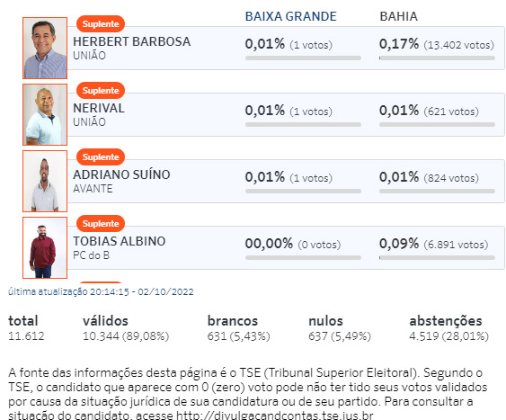Click the válidos votes statistic
Viewport: 506px width, 420px height.
tap(126, 328)
